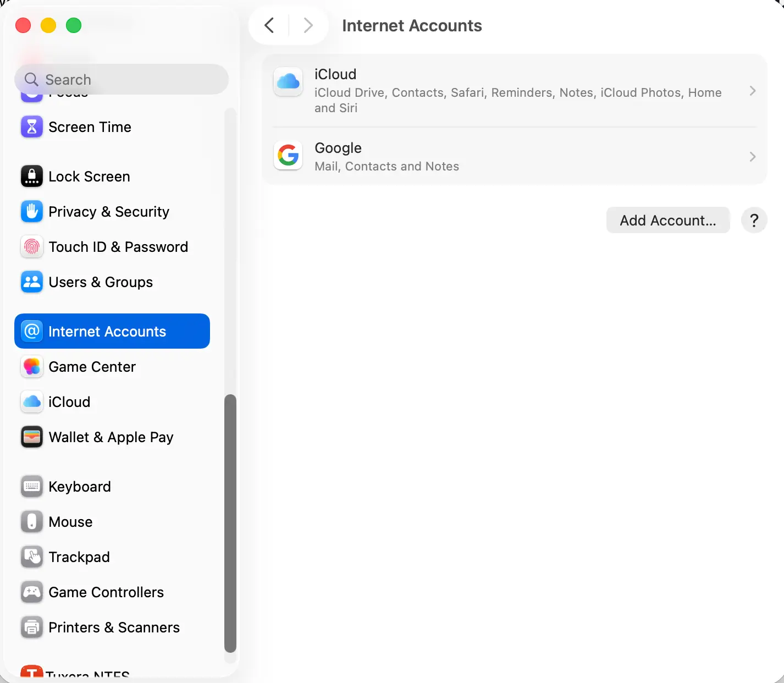The height and width of the screenshot is (683, 784).
Task: Open Game Center pane label
Action: (92, 367)
